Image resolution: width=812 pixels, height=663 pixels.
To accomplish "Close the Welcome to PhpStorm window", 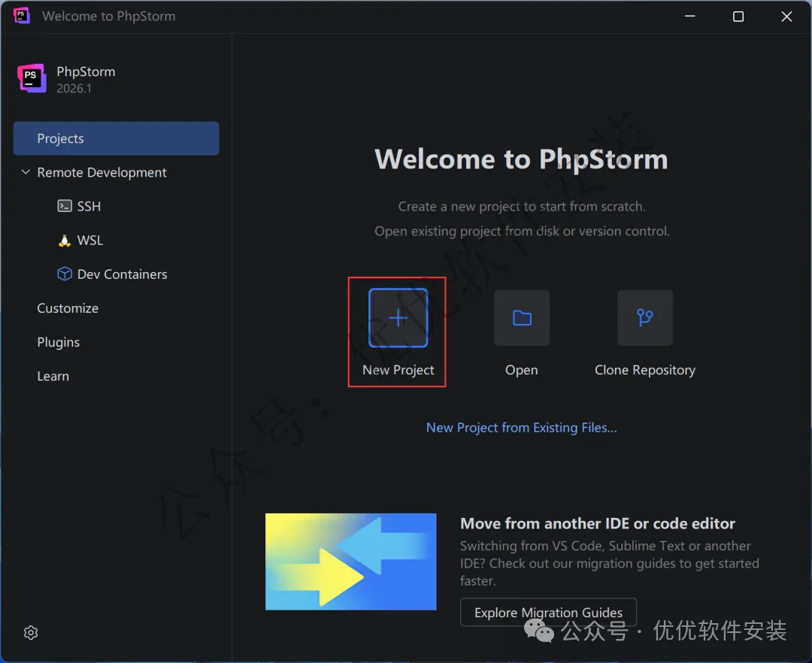I will [786, 16].
